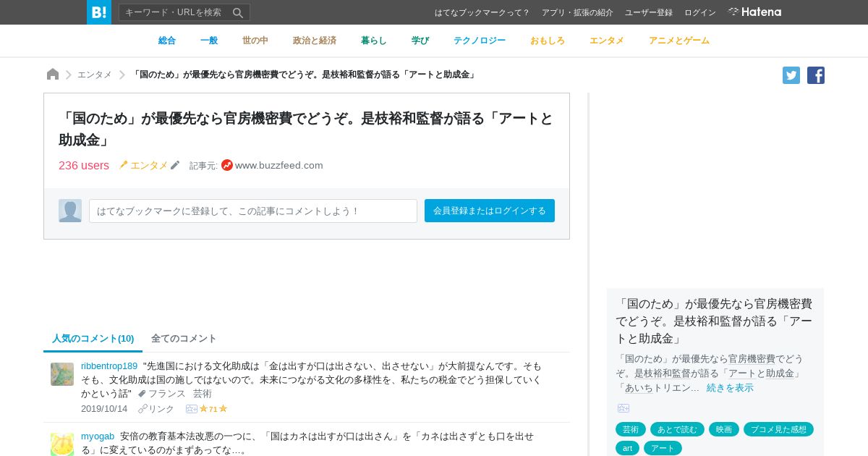The width and height of the screenshot is (868, 456).
Task: Open アプリ・拡張の紹介 link
Action: [577, 12]
